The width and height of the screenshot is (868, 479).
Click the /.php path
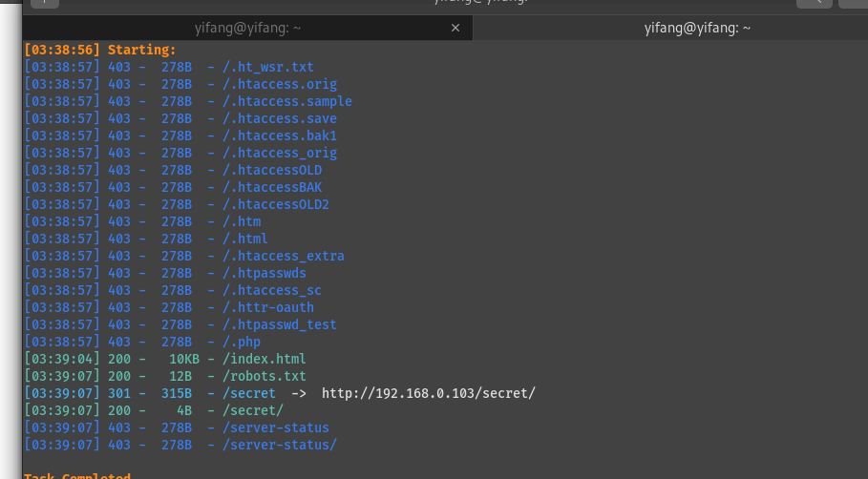coord(242,342)
